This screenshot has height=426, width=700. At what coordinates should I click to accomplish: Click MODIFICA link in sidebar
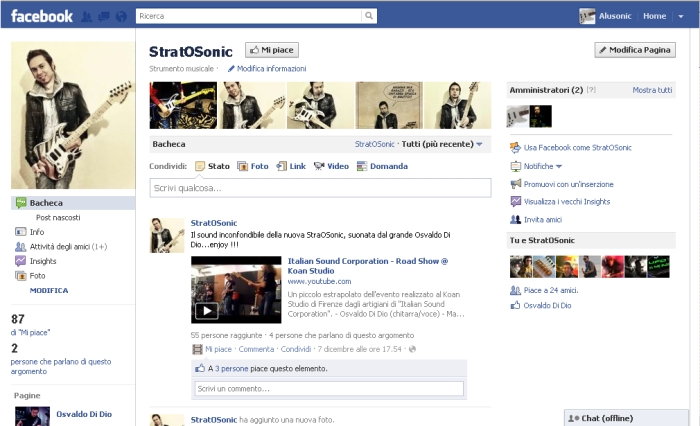coord(49,290)
